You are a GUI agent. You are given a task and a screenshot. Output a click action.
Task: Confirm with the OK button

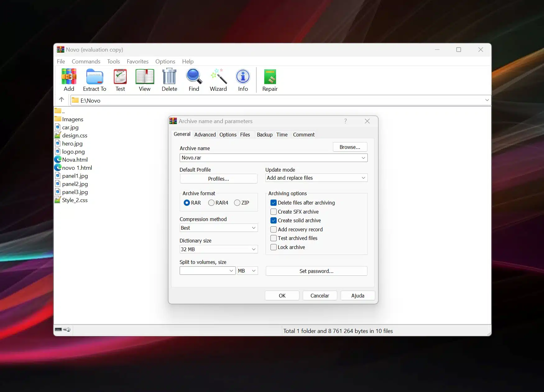pyautogui.click(x=282, y=296)
